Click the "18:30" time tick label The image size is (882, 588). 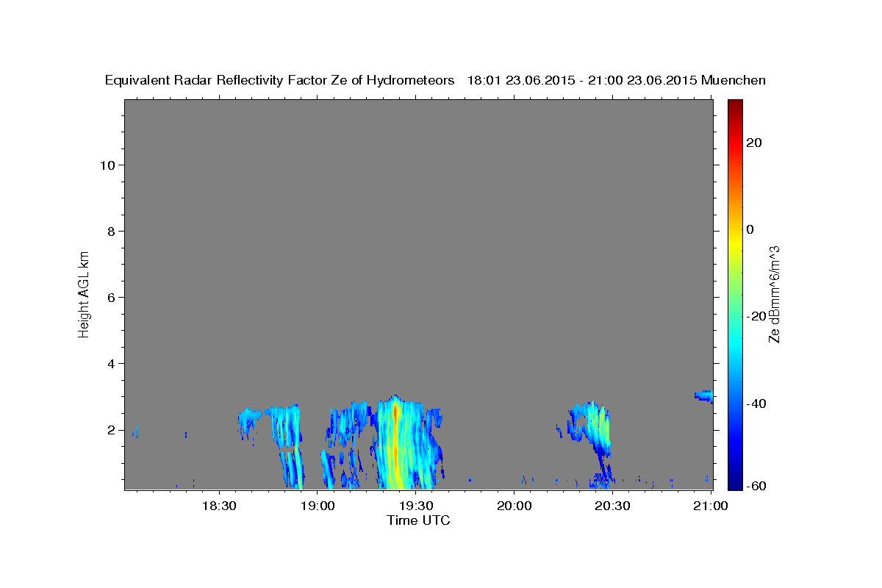click(x=219, y=506)
